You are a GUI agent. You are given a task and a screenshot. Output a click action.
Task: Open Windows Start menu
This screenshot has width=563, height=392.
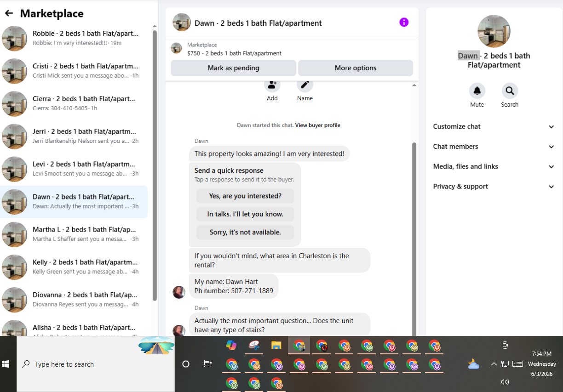(6, 364)
